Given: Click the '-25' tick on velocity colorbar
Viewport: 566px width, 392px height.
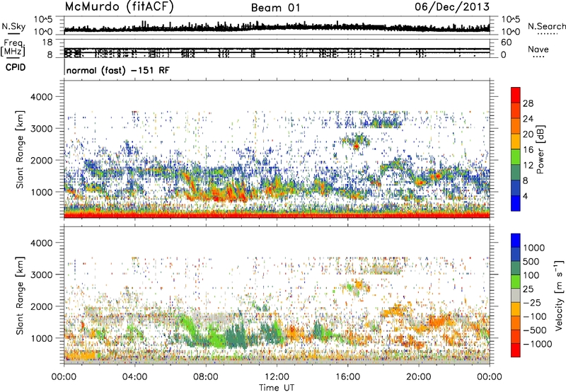Looking at the screenshot, I should click(x=533, y=303).
